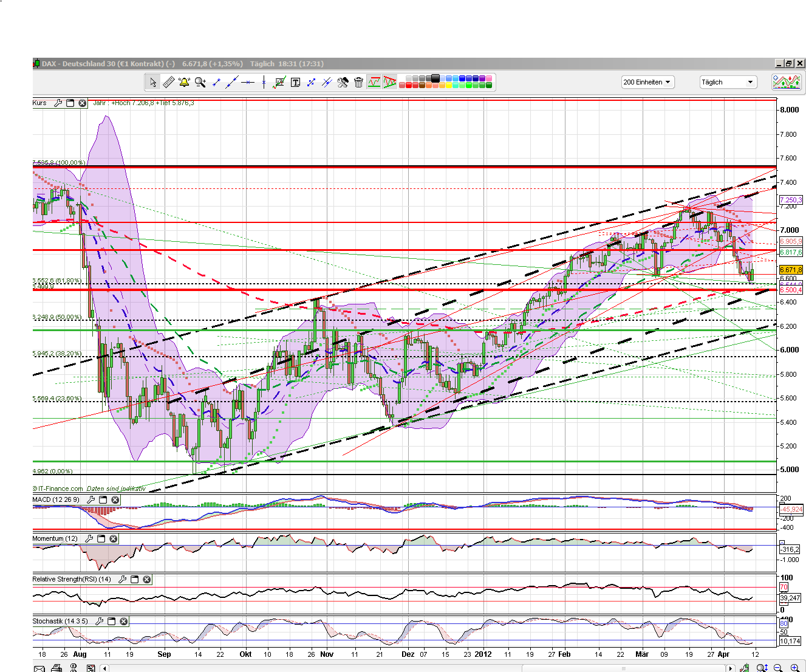Screen dimensions: 806x672
Task: Select the dashed line with endpoints tool
Action: [311, 82]
